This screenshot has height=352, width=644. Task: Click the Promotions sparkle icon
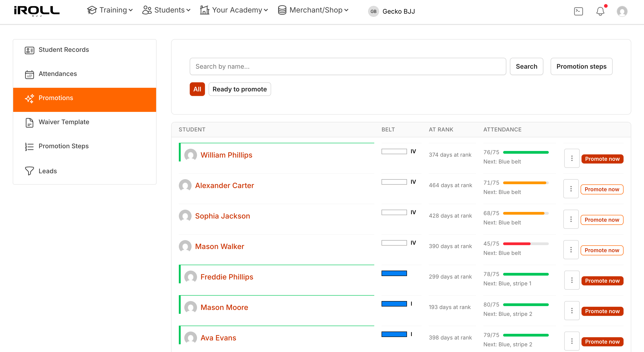[29, 98]
